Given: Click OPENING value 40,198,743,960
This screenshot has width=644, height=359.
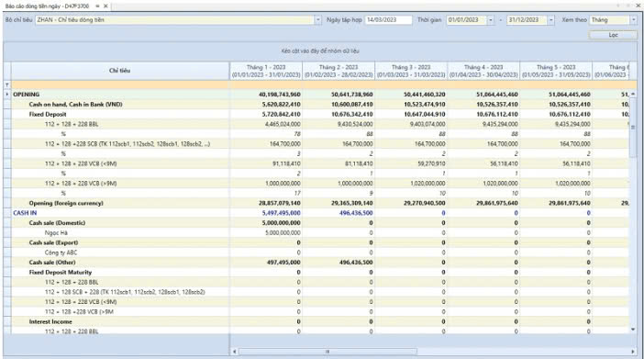Looking at the screenshot, I should tap(280, 95).
